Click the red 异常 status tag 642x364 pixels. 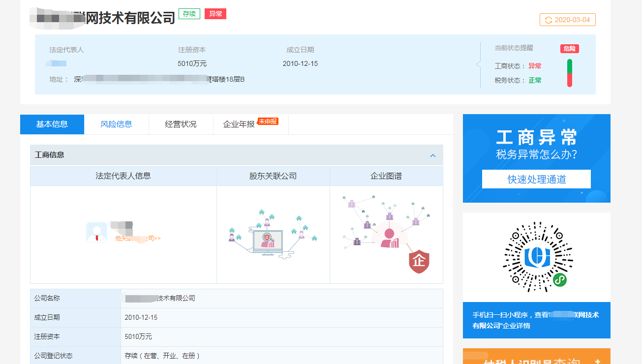tap(215, 14)
